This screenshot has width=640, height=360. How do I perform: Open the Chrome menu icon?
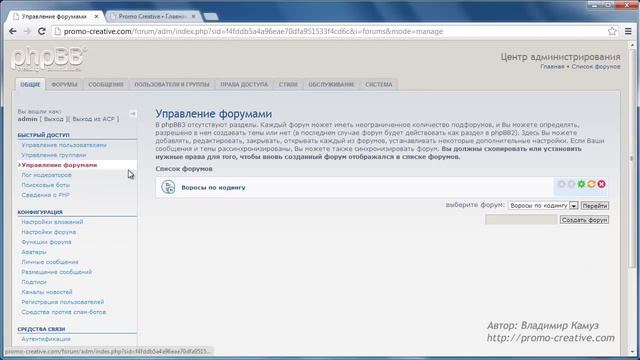628,31
